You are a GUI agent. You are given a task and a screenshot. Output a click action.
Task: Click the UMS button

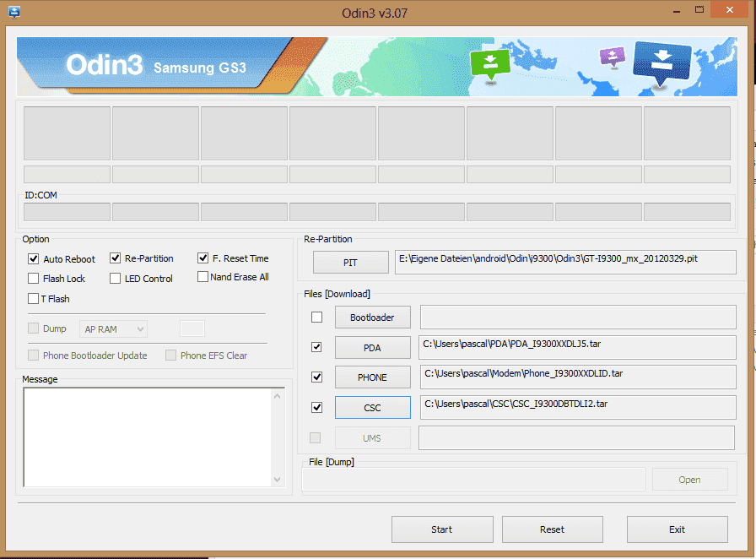(373, 438)
